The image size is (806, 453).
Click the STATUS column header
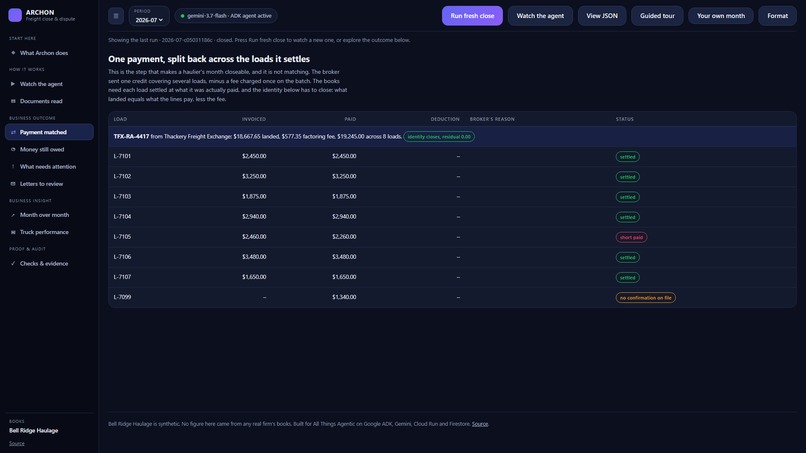coord(625,119)
